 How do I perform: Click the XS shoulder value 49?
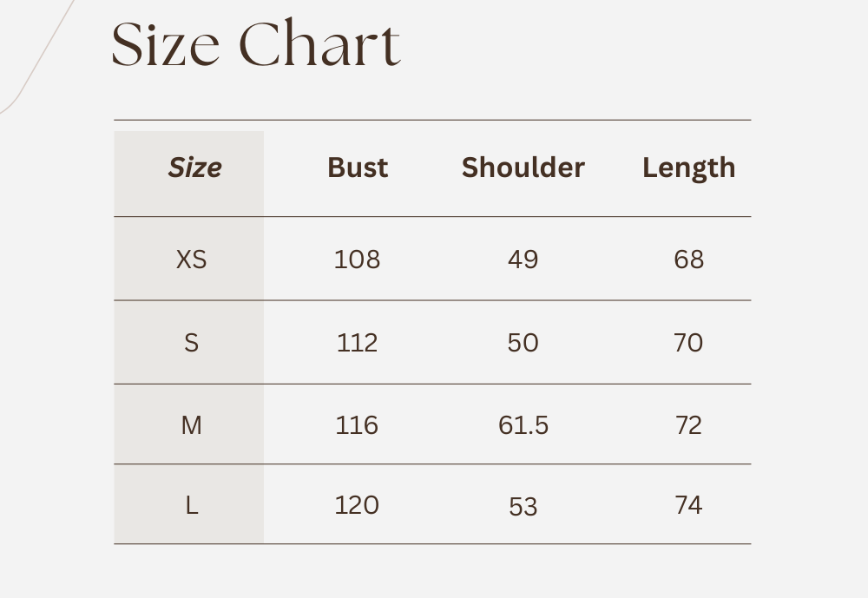tap(523, 260)
